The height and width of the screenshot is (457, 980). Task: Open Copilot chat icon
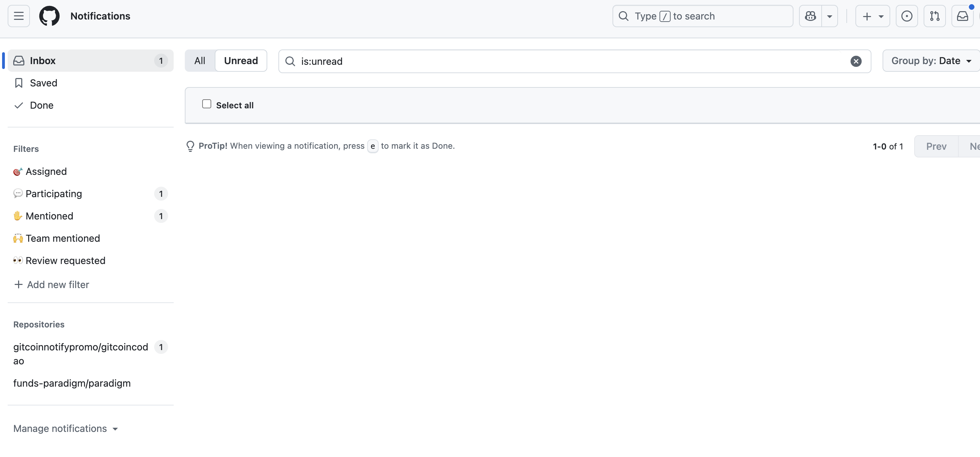(x=810, y=16)
